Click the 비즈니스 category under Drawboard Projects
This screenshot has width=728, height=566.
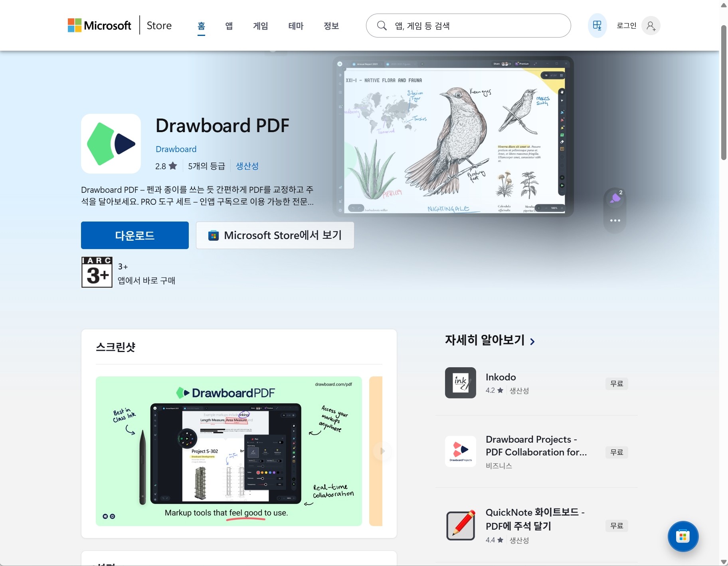[499, 465]
